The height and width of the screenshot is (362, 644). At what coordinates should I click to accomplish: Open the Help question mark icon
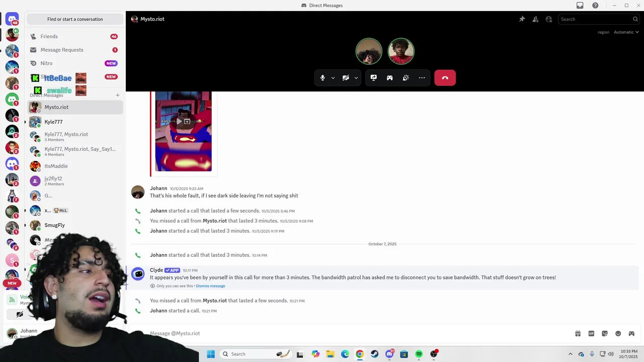[595, 6]
